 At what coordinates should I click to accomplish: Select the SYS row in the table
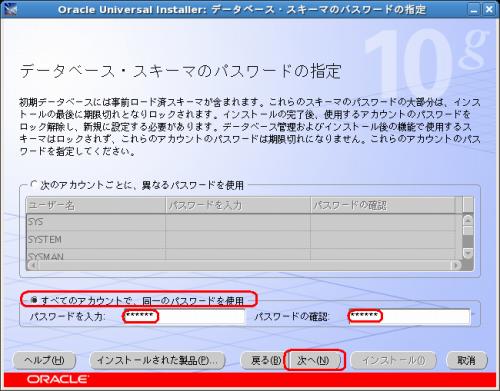pos(241,222)
